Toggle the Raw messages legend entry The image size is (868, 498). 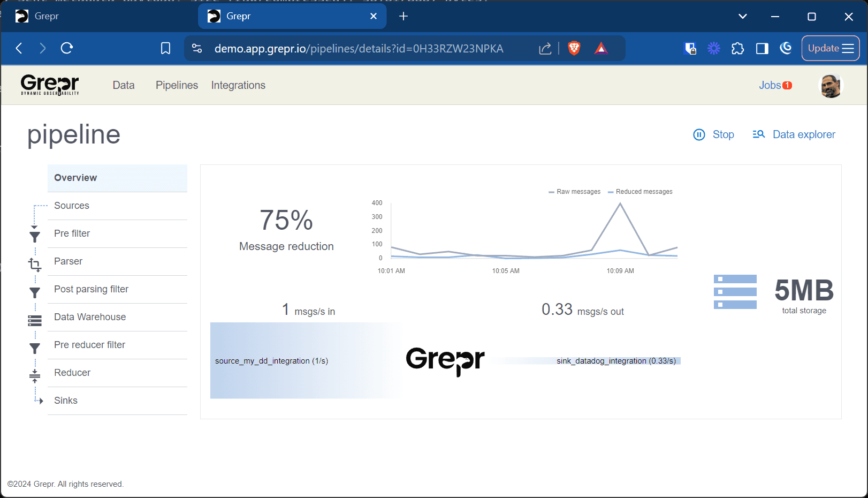[575, 192]
